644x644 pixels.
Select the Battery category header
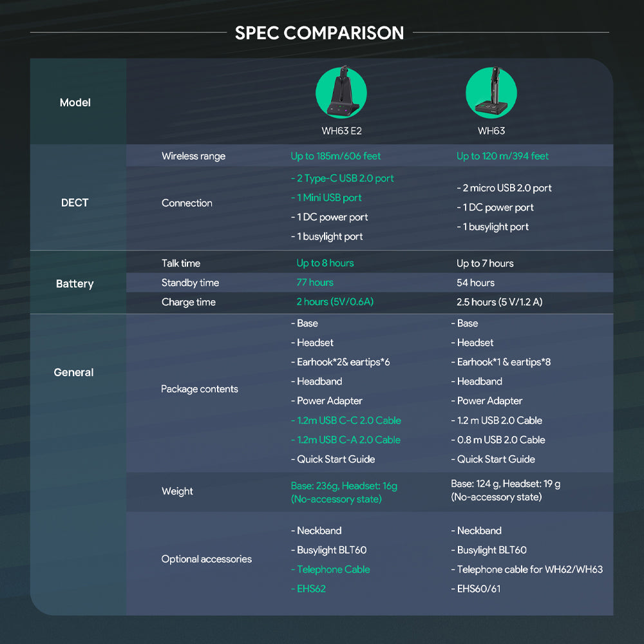(75, 283)
